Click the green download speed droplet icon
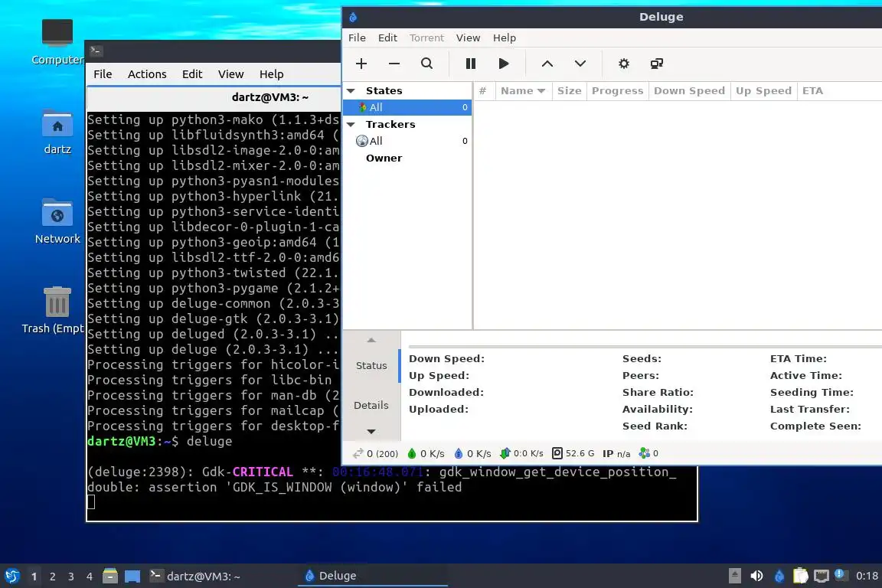The width and height of the screenshot is (882, 588). coord(412,453)
